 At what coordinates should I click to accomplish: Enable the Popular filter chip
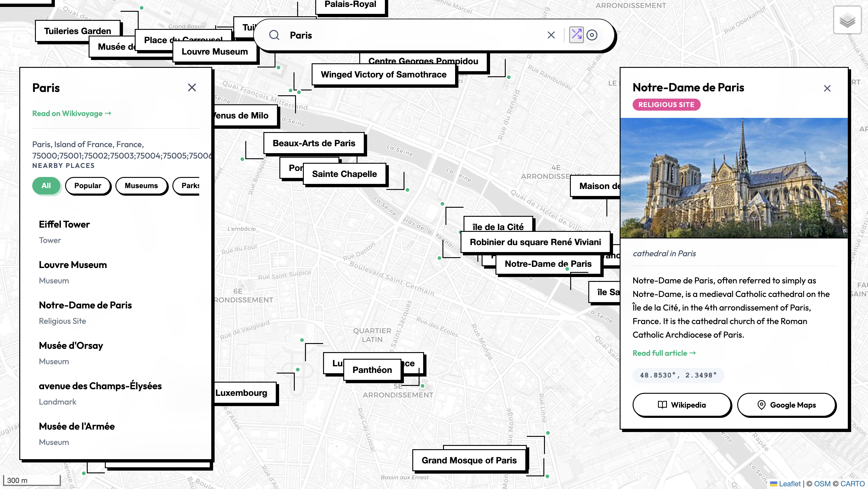[88, 185]
